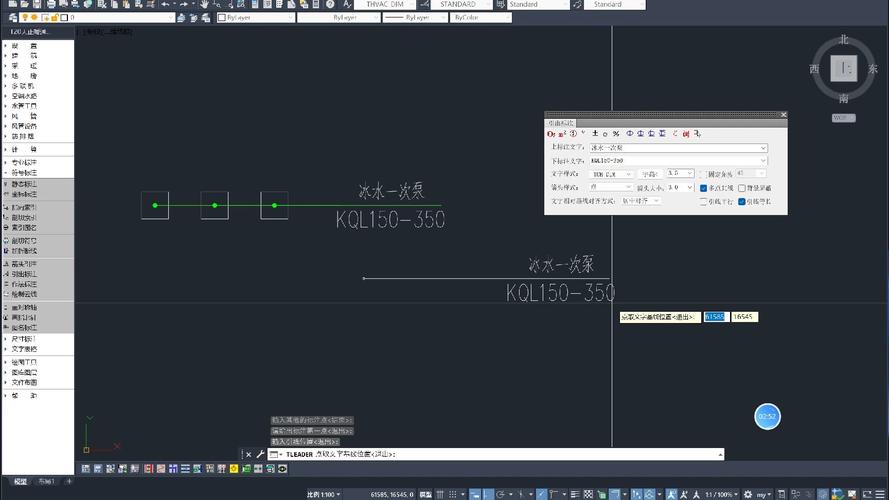Click the wrench icon on the command line
Viewport: 889px width, 500px height.
pos(260,454)
